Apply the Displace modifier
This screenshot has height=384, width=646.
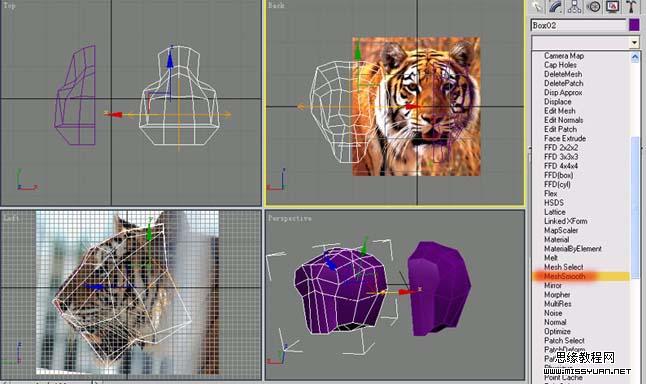(x=557, y=102)
